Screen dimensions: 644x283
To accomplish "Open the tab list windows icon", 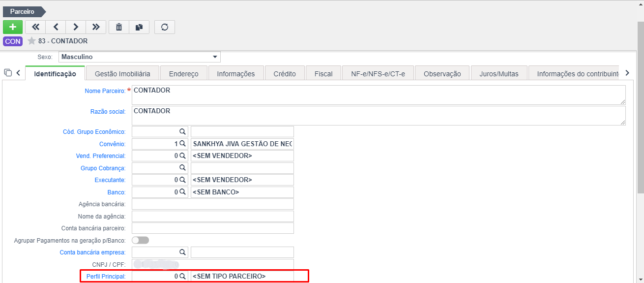I will coord(8,73).
